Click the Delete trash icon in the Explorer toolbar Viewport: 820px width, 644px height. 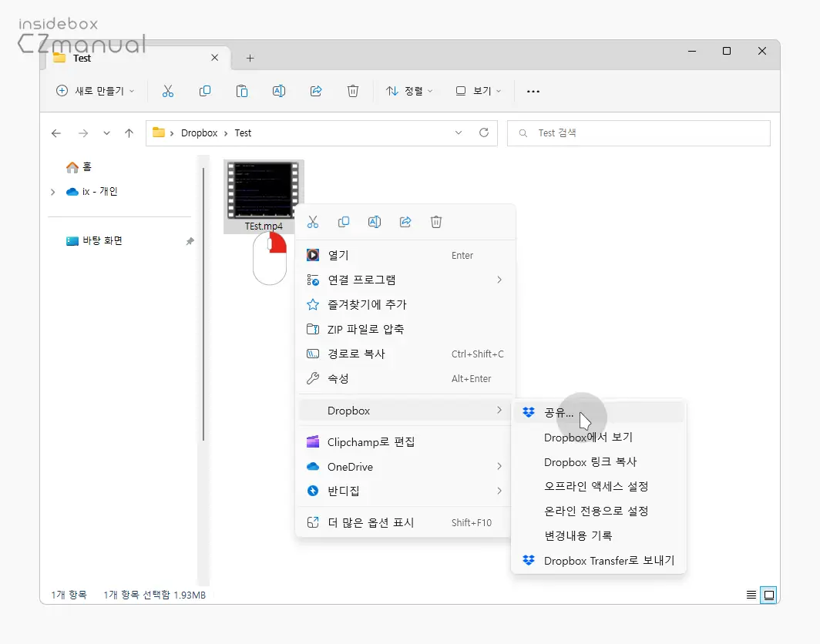[x=353, y=91]
